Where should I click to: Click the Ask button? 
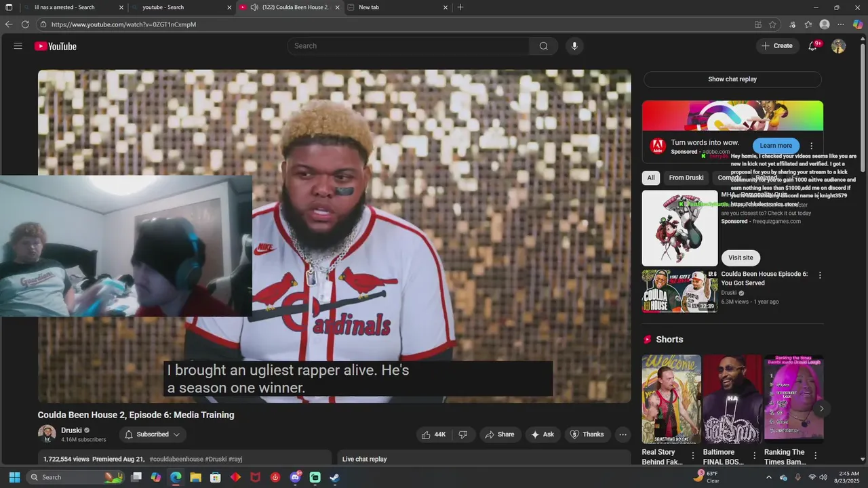pyautogui.click(x=542, y=434)
